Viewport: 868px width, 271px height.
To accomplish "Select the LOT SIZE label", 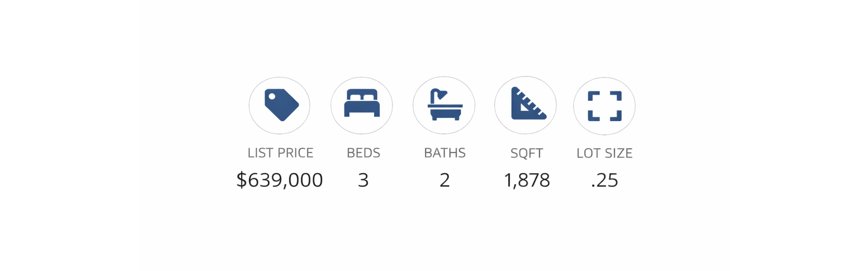I will [604, 153].
